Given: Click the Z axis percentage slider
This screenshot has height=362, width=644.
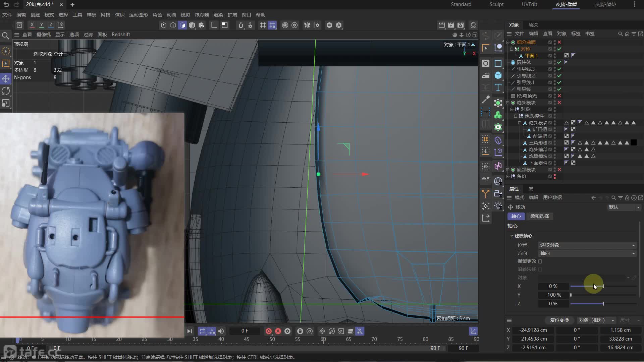Looking at the screenshot, I should [603, 304].
